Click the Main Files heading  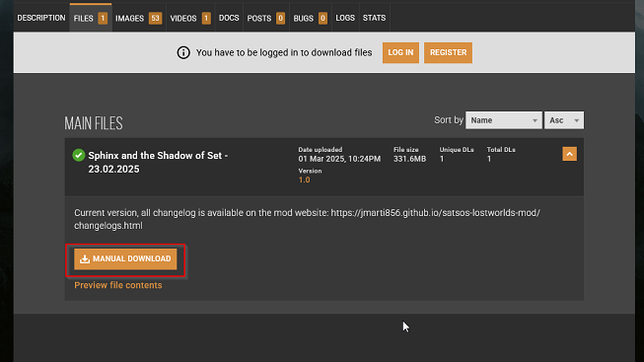94,123
